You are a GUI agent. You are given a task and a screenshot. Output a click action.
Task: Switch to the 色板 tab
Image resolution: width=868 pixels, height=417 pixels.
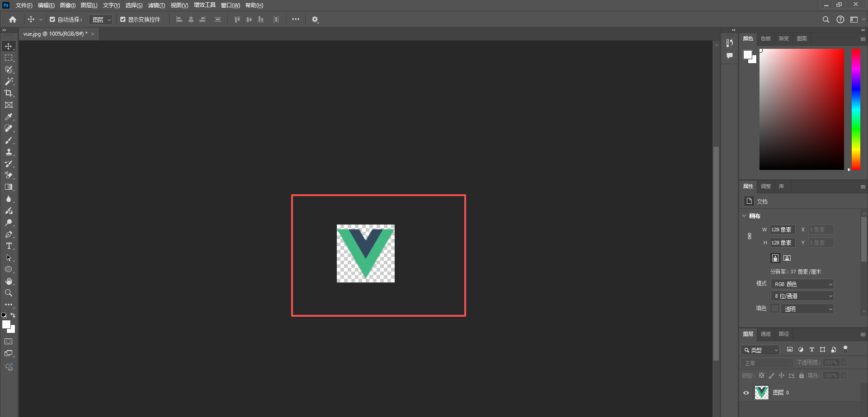765,39
